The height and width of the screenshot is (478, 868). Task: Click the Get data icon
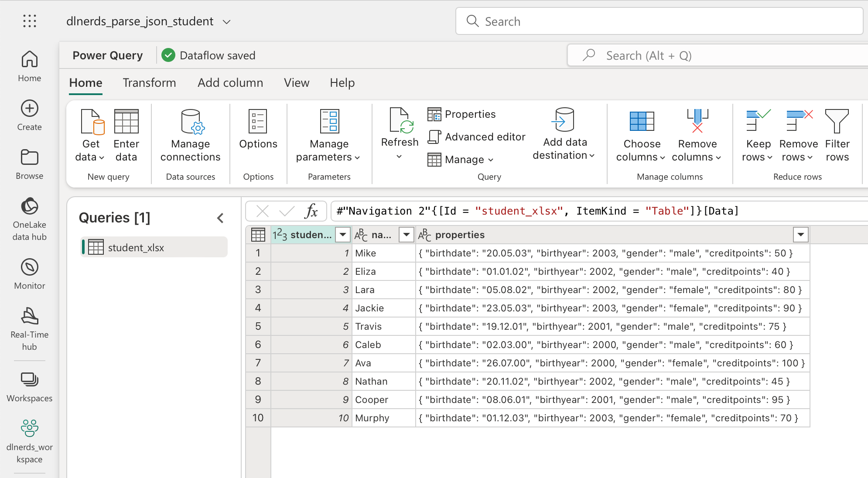pyautogui.click(x=92, y=122)
